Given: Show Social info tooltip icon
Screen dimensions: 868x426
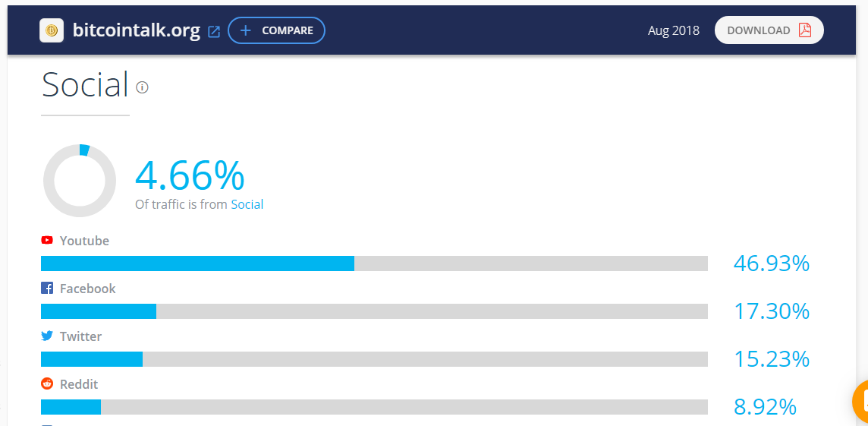Looking at the screenshot, I should 143,87.
